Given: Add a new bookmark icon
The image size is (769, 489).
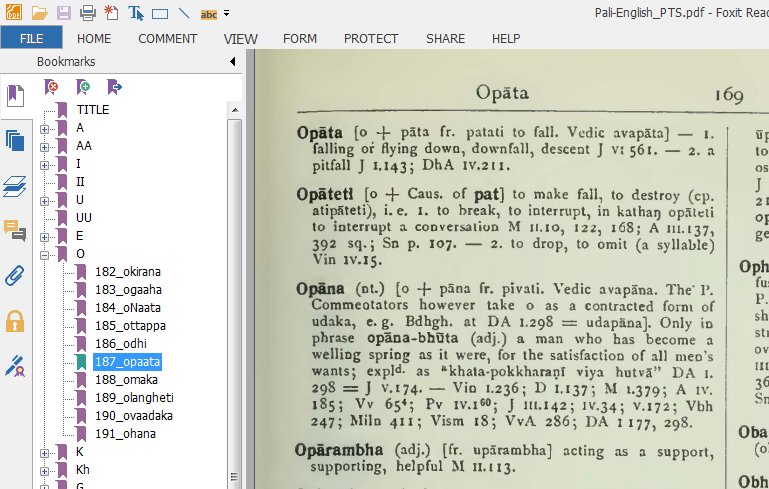Looking at the screenshot, I should tap(83, 87).
